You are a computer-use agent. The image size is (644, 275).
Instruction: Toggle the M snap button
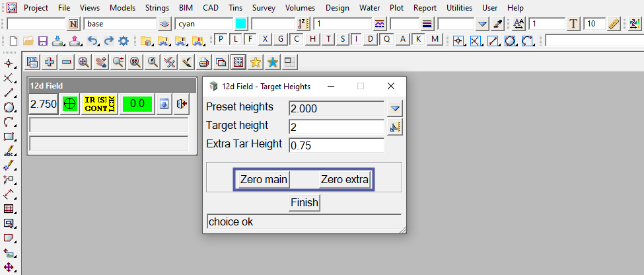pyautogui.click(x=434, y=39)
